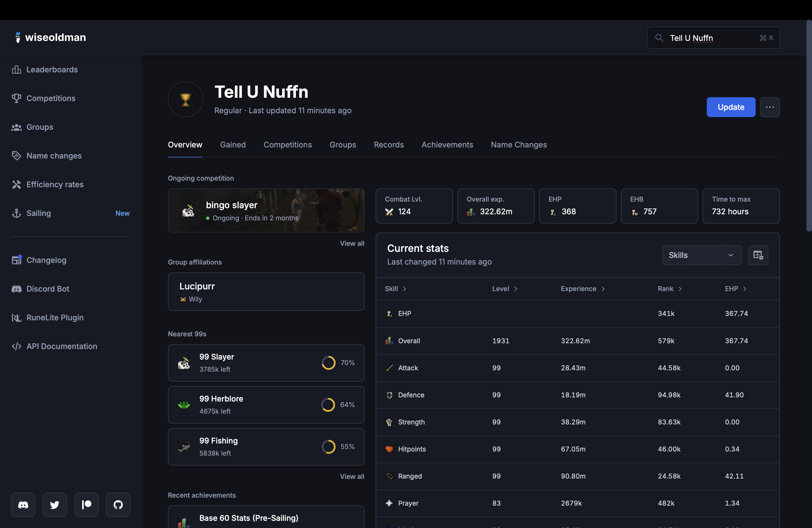Open the Skills dropdown selector

click(x=702, y=255)
